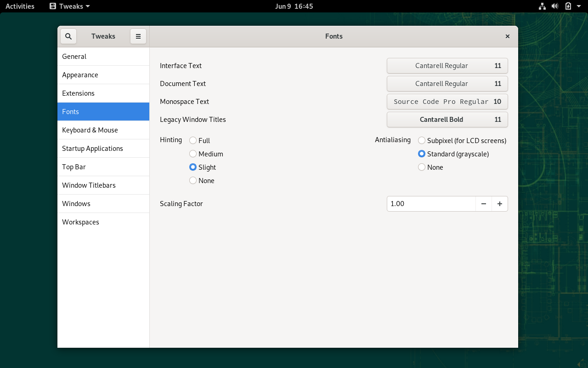Decrease scaling factor with minus button
The image size is (588, 368).
point(484,204)
